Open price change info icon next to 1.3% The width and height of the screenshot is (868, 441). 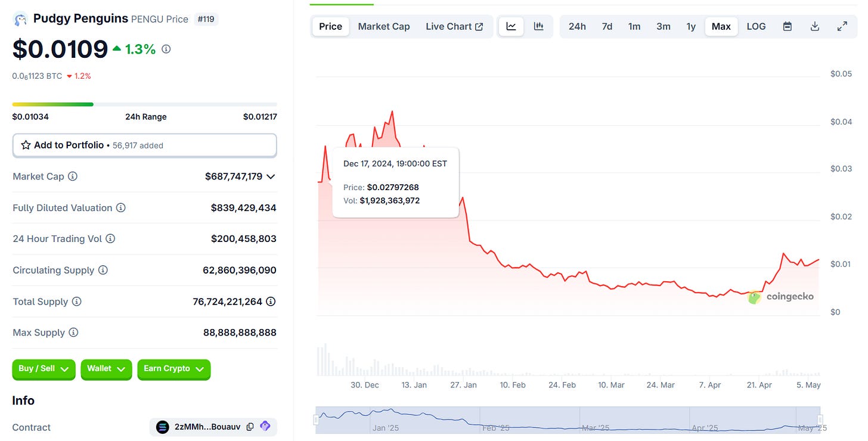(166, 49)
